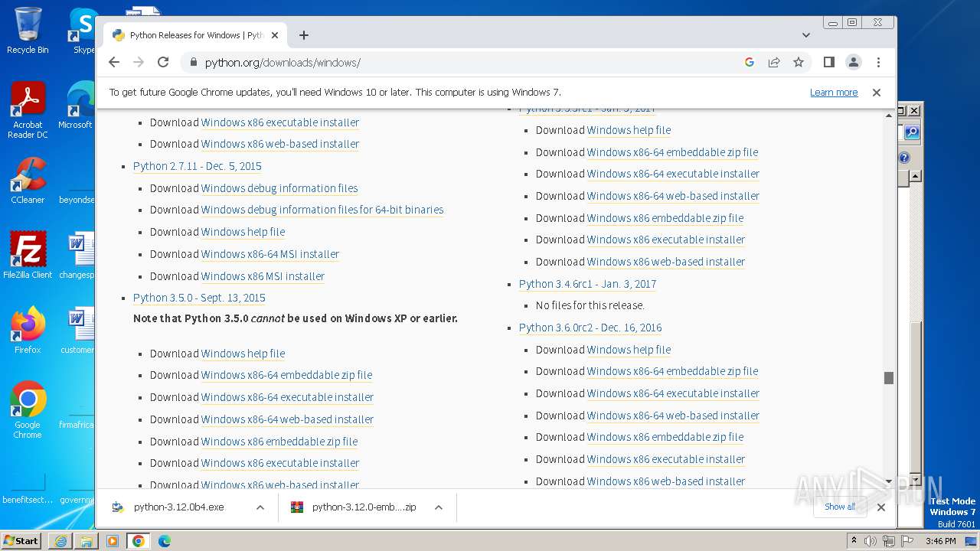Close the downloads shelf
The width and height of the screenshot is (980, 551).
tap(881, 507)
